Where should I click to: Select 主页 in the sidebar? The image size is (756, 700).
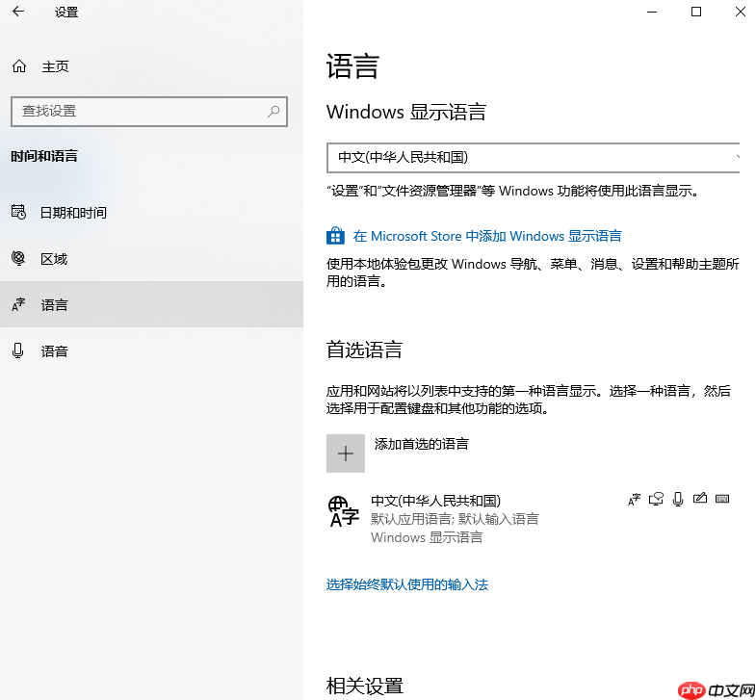coord(151,66)
